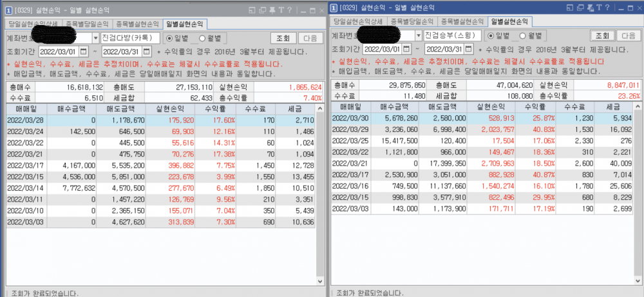Image resolution: width=644 pixels, height=297 pixels.
Task: Pin the left window using pushpin icon
Action: 273,9
